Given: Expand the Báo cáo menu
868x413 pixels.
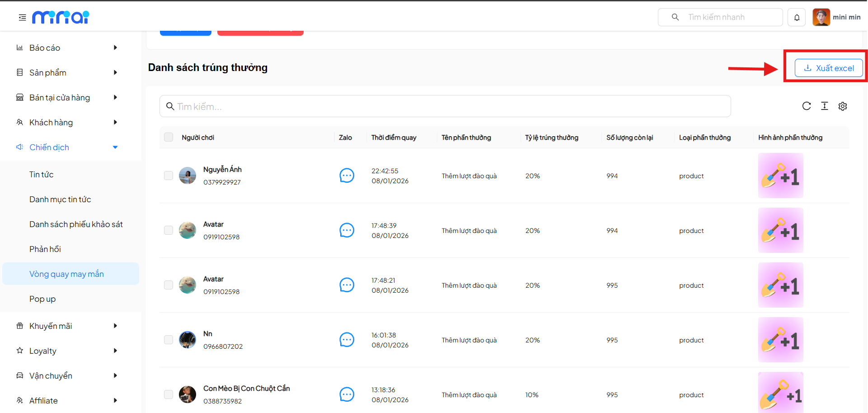Looking at the screenshot, I should [x=67, y=47].
